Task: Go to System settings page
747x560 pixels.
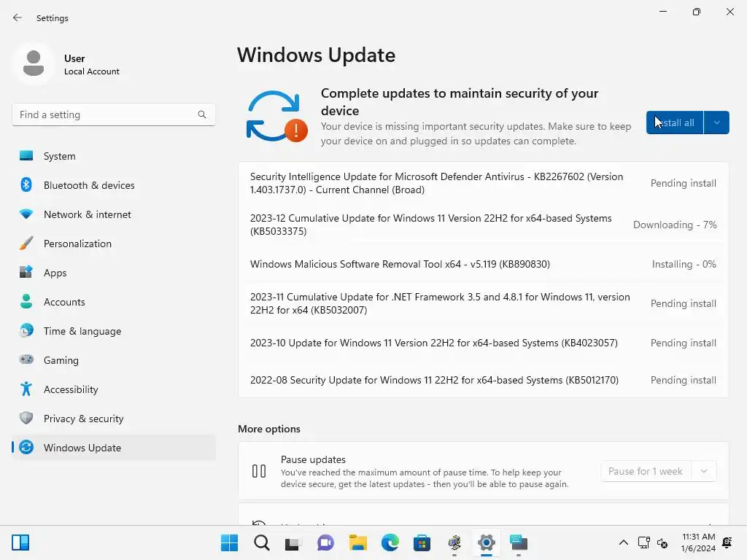Action: click(x=114, y=156)
